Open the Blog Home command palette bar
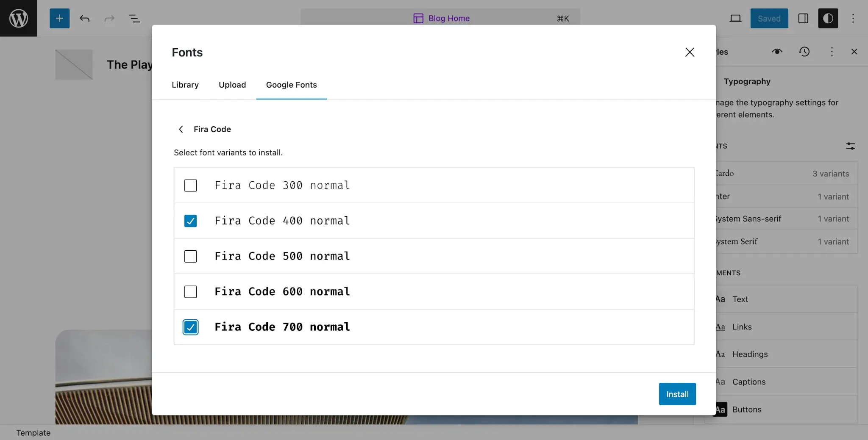Image resolution: width=868 pixels, height=440 pixels. click(x=440, y=18)
